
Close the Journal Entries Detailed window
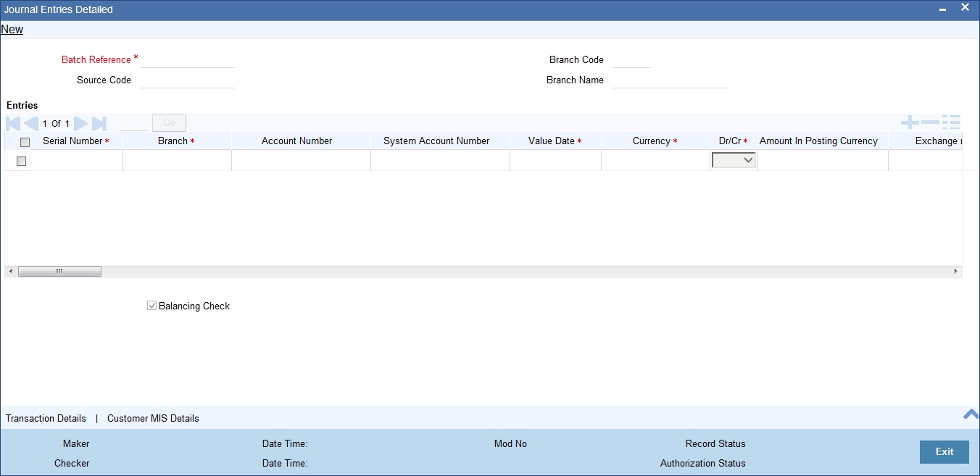click(965, 8)
